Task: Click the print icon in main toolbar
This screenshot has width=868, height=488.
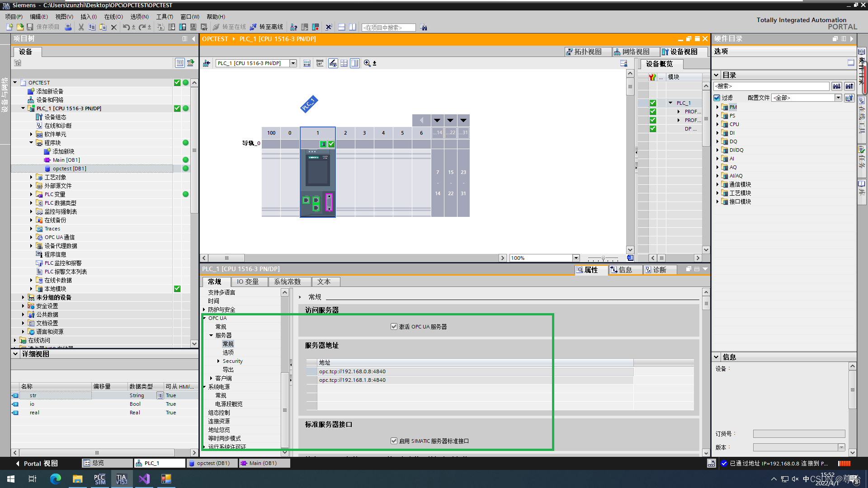Action: [x=68, y=27]
